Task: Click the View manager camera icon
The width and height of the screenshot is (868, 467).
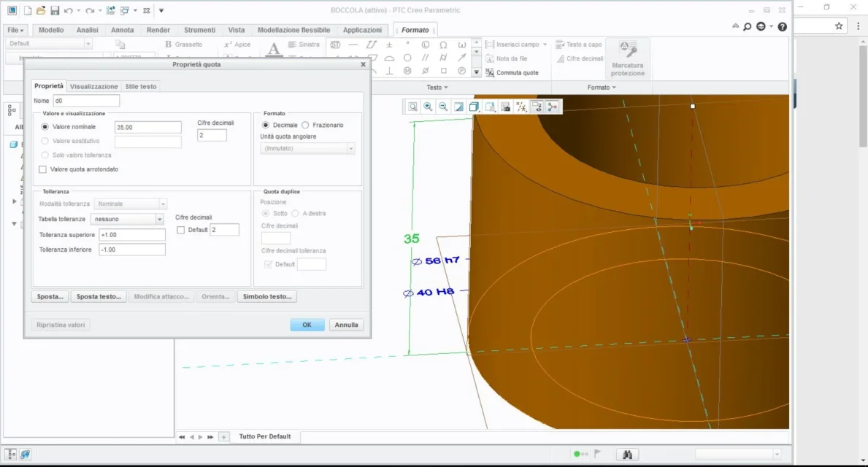Action: 505,107
